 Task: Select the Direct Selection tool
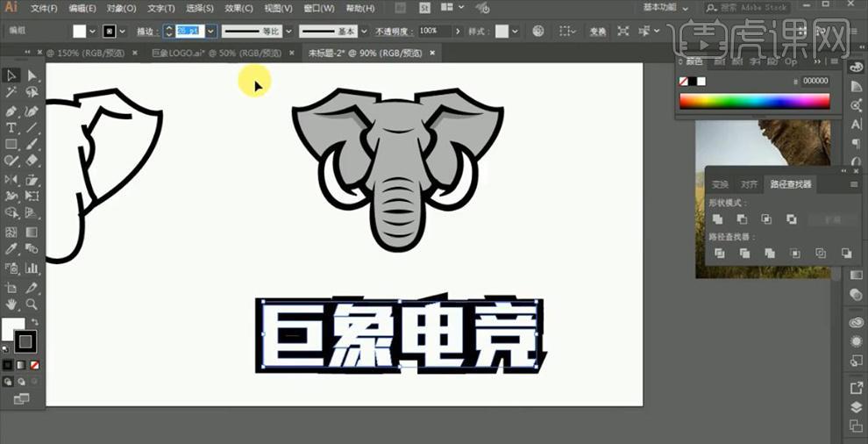click(32, 75)
